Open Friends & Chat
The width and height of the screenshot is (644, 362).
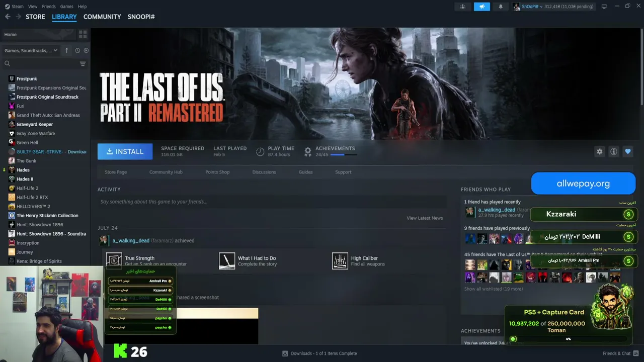621,353
